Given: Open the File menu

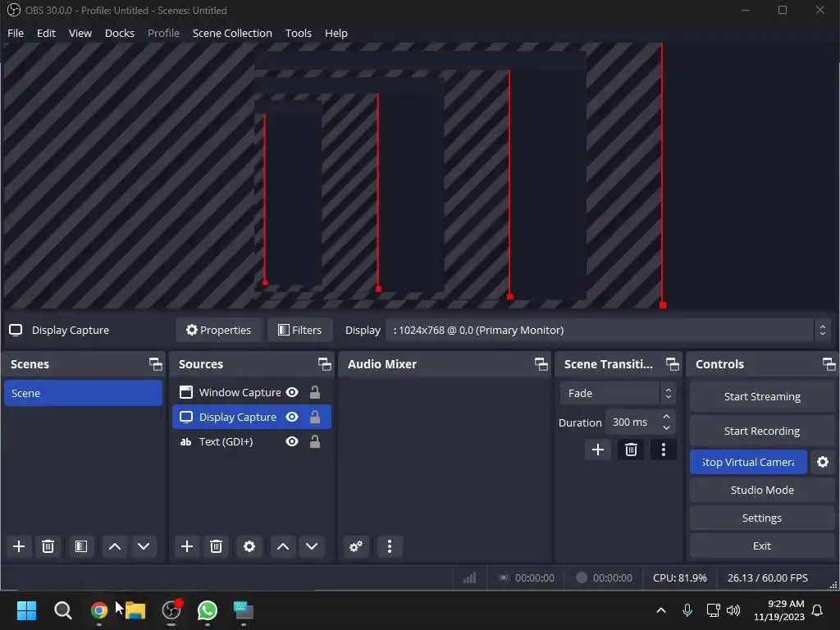Looking at the screenshot, I should [16, 33].
